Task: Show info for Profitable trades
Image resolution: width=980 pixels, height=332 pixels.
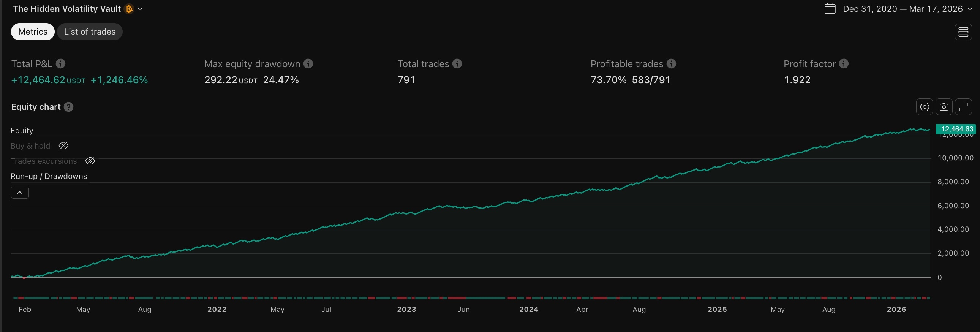Action: click(x=671, y=63)
